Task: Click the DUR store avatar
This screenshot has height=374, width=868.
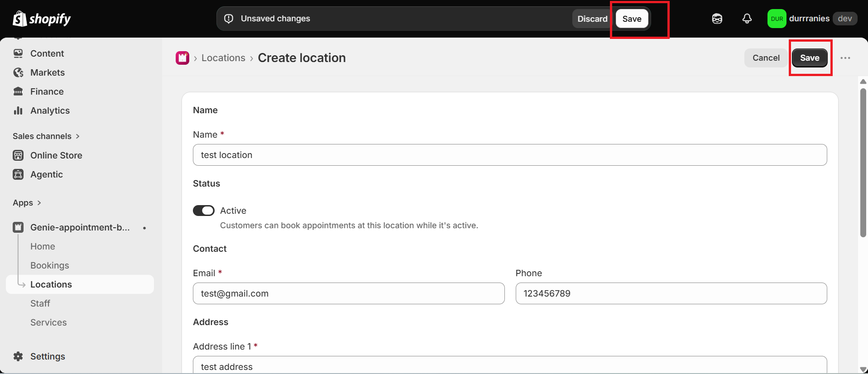Action: [777, 19]
